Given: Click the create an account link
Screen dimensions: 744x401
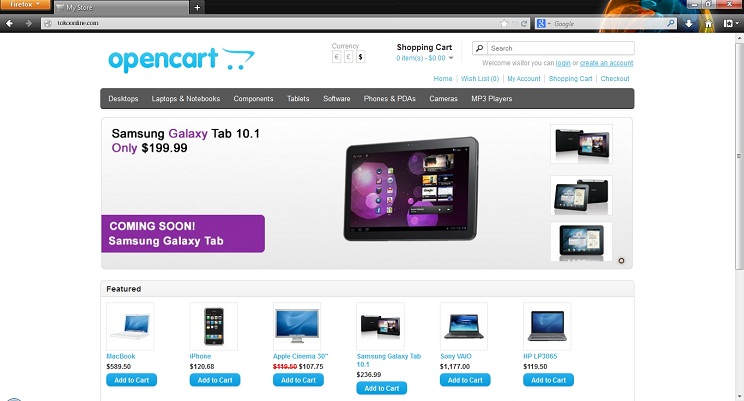Looking at the screenshot, I should pos(606,63).
